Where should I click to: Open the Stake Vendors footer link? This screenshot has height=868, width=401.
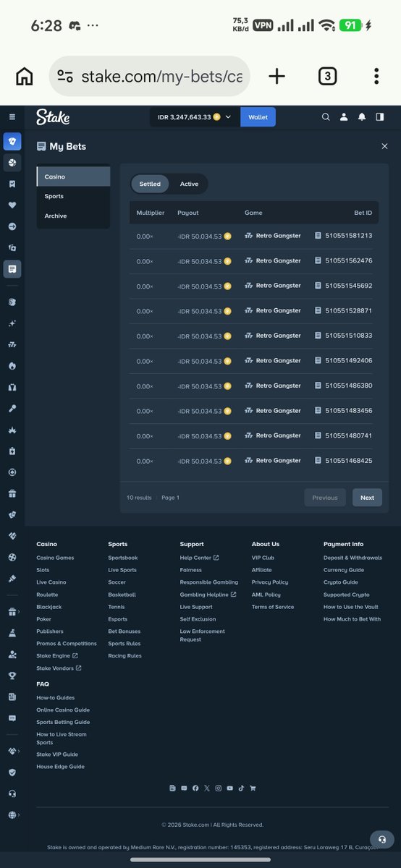[x=59, y=668]
